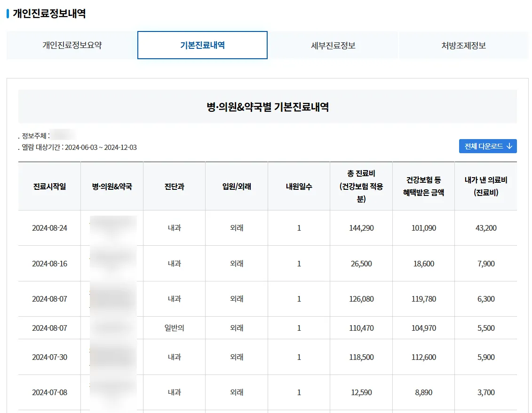Open the 개인진료정보요약 tab
Viewport: 532px width, 413px height.
point(71,45)
